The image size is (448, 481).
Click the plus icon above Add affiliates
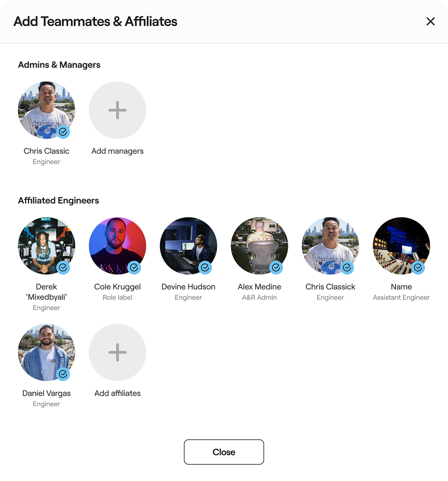coord(117,353)
